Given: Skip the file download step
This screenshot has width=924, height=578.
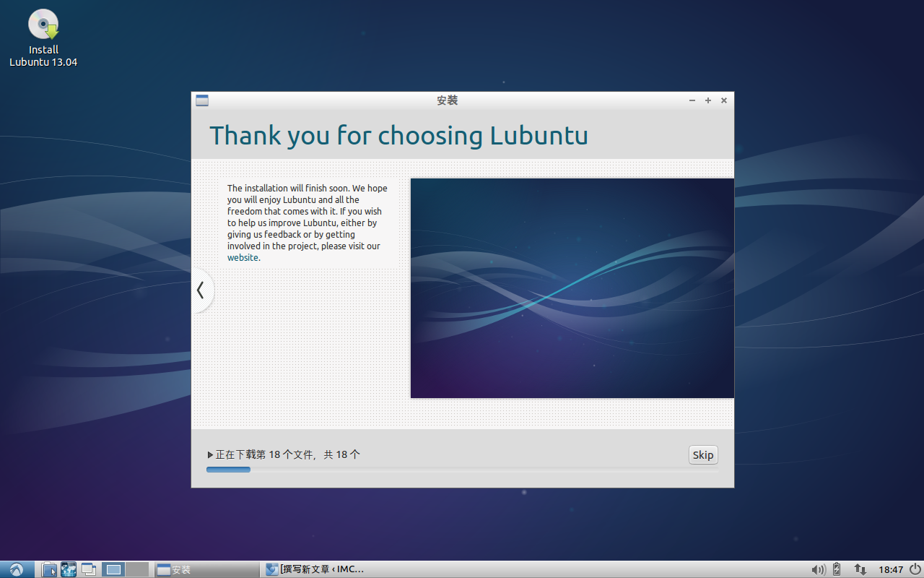Looking at the screenshot, I should pyautogui.click(x=703, y=454).
